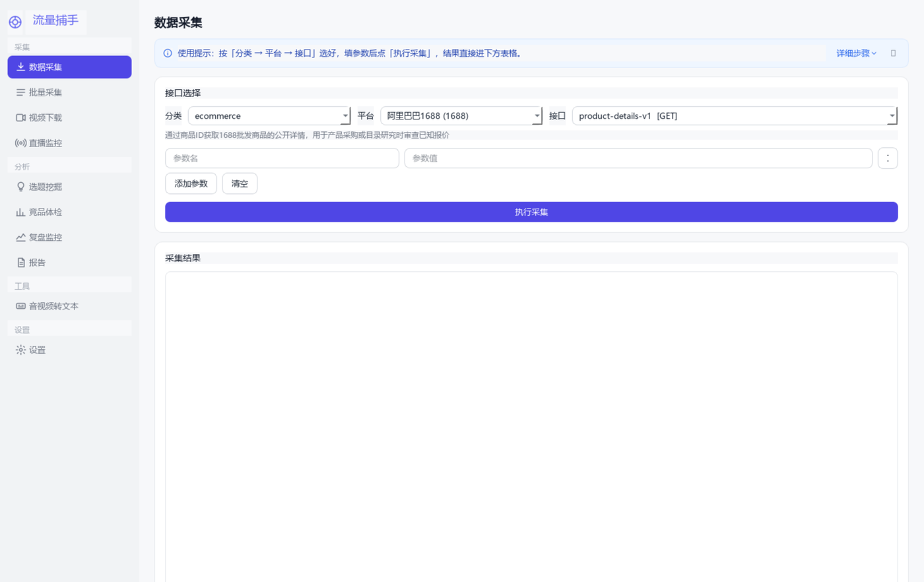
Task: Click the info icon in the usage tip banner
Action: 168,53
